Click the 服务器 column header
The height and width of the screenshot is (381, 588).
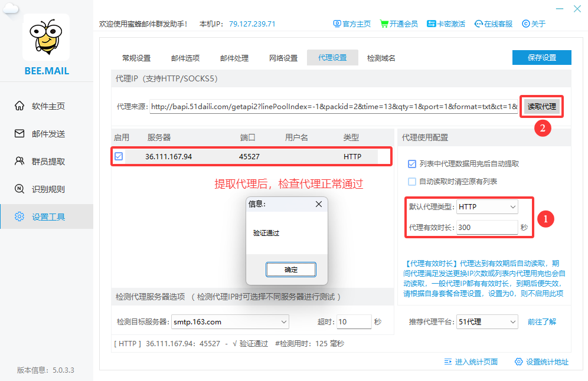coord(159,137)
